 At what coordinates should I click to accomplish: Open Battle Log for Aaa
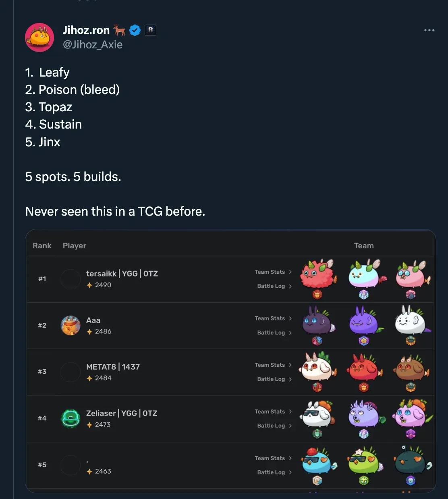click(x=274, y=333)
